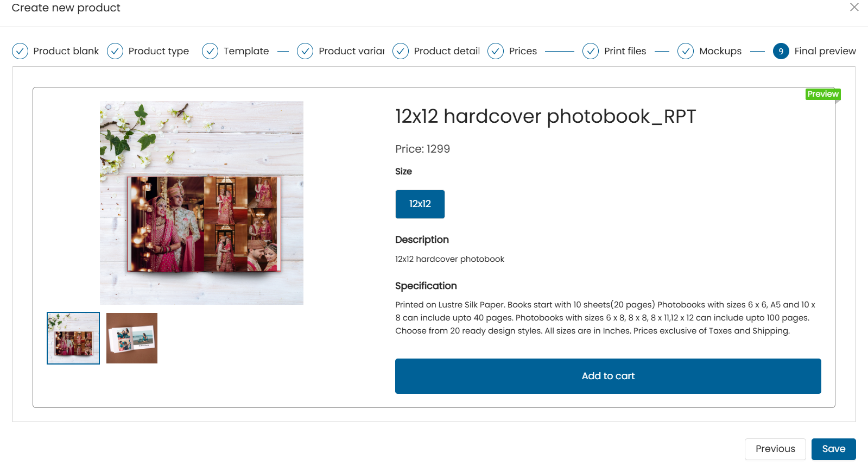Select the Template step checkmark icon
The image size is (868, 471).
[210, 51]
